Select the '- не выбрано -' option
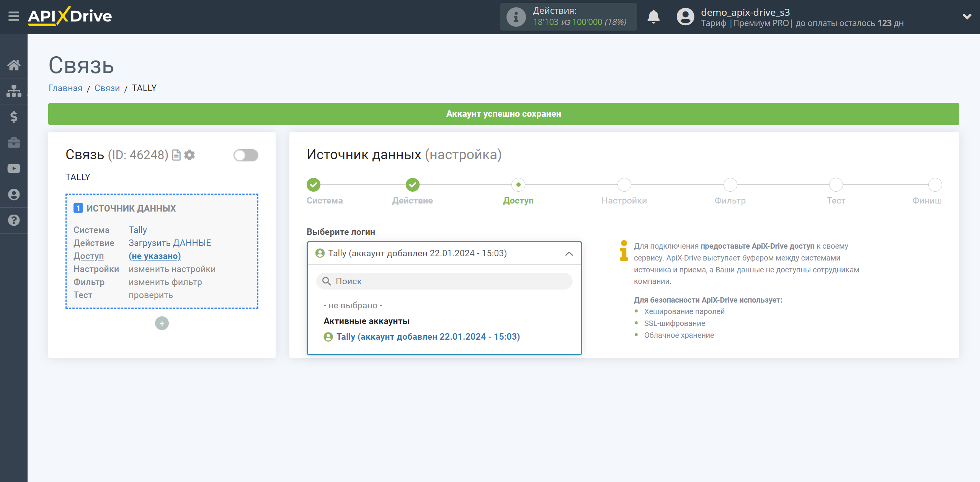Viewport: 980px width, 482px height. click(353, 305)
